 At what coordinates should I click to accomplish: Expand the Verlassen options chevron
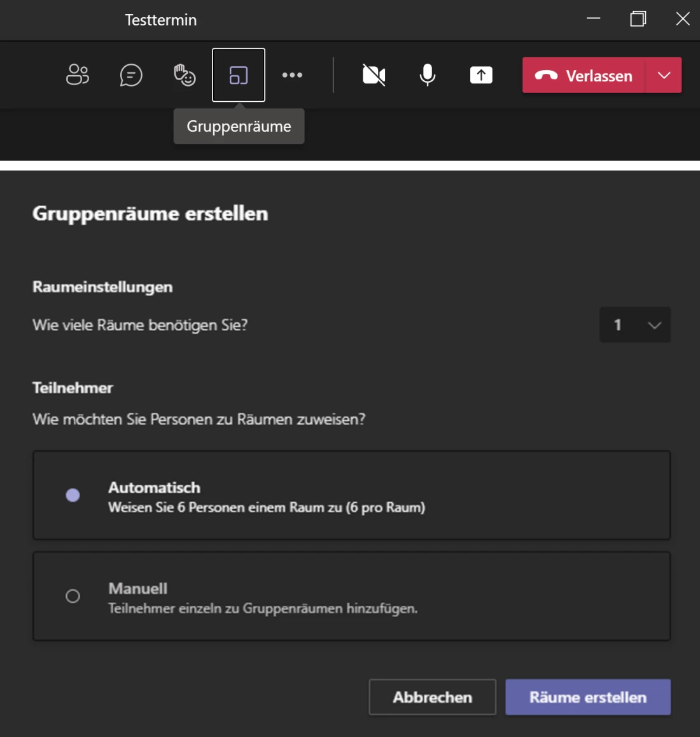(663, 74)
